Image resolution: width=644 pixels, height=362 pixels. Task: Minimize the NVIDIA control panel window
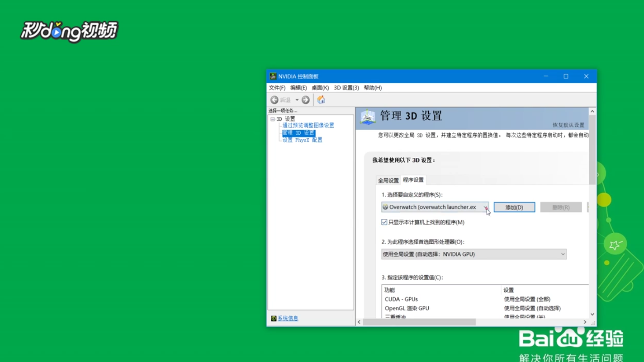pos(546,76)
